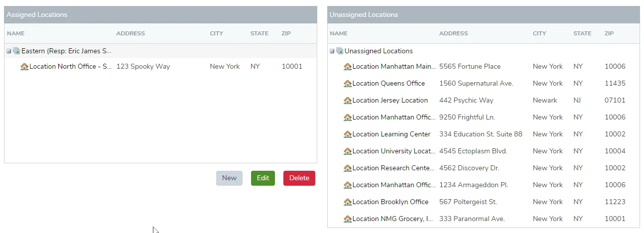Select Location NMG Grocery row

[483, 219]
